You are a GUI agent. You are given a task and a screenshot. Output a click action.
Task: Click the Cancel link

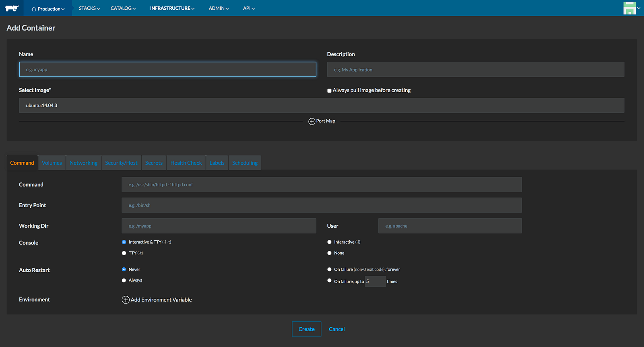(x=336, y=329)
